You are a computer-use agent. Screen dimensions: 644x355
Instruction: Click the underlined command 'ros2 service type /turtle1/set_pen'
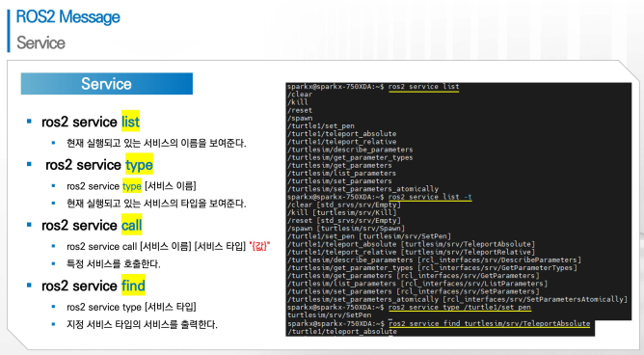459,307
